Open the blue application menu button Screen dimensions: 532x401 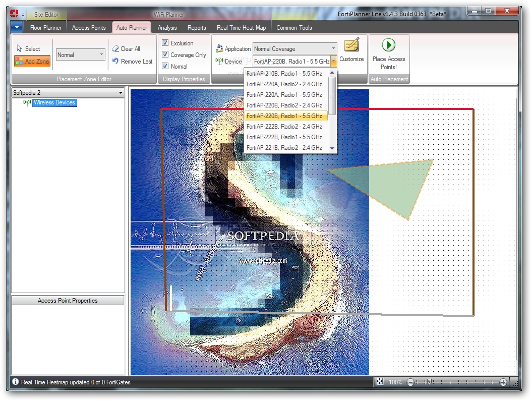tap(17, 27)
